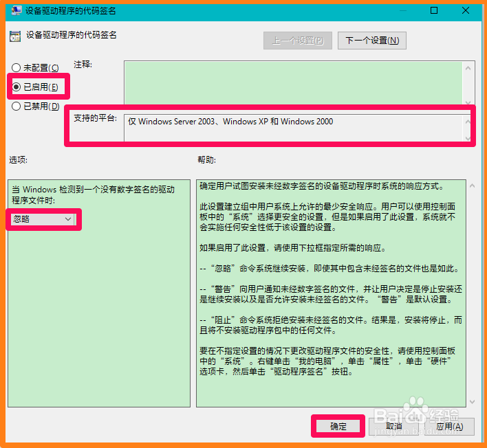Image resolution: width=487 pixels, height=448 pixels.
Task: Click the 支持的平台 text box
Action: click(x=293, y=128)
